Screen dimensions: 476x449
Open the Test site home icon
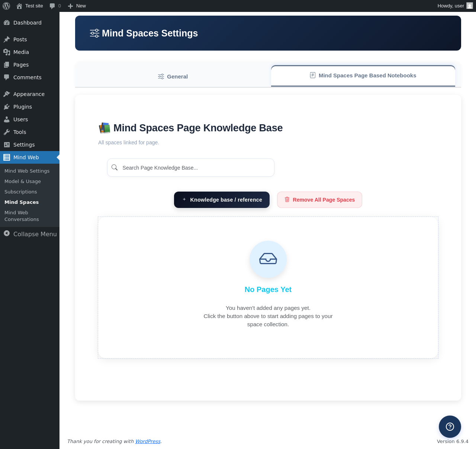(x=19, y=6)
